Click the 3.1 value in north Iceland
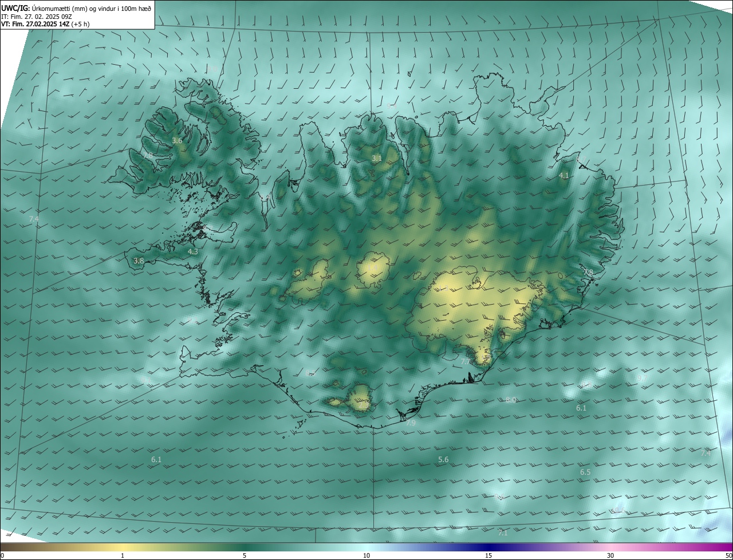 pos(376,158)
